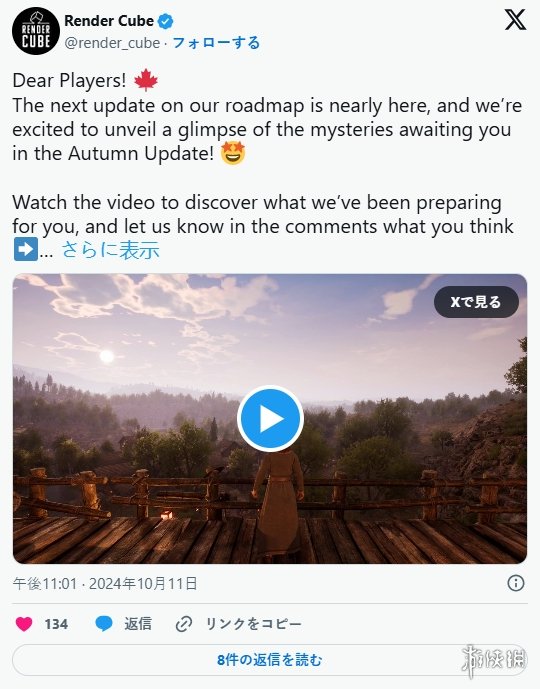
Task: Click the Render Cube display name
Action: [109, 21]
